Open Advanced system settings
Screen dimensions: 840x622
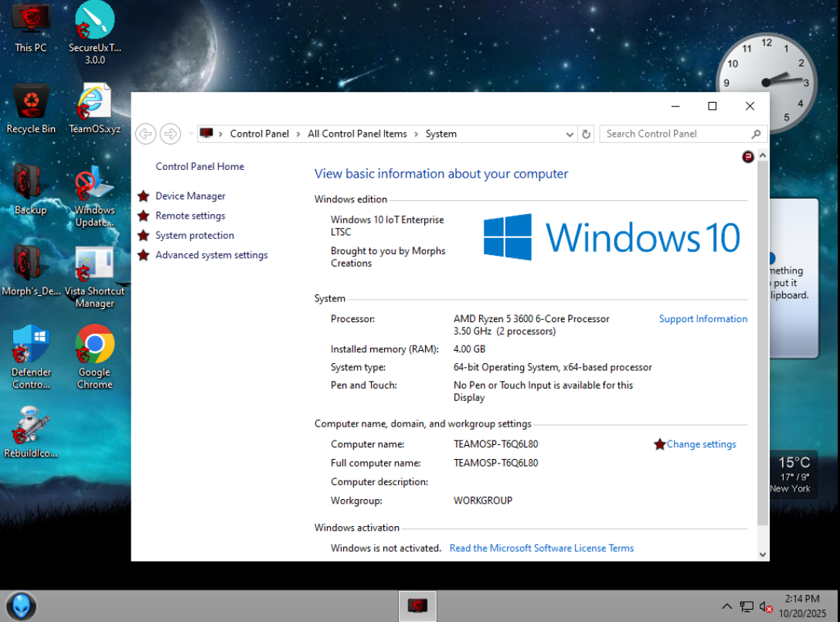click(x=211, y=255)
